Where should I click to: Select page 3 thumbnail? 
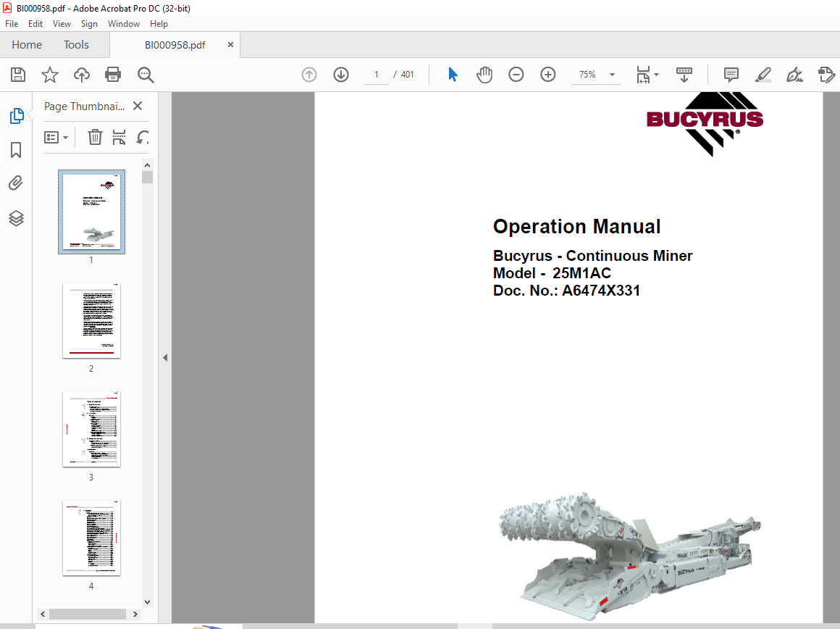click(92, 430)
